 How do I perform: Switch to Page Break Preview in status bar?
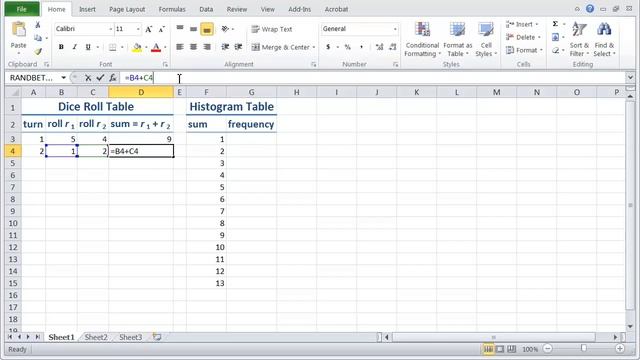511,349
